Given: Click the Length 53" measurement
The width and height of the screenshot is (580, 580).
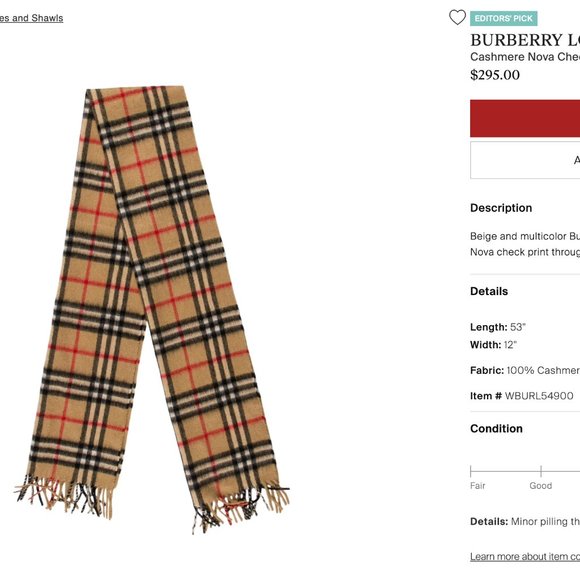Looking at the screenshot, I should pos(498,327).
